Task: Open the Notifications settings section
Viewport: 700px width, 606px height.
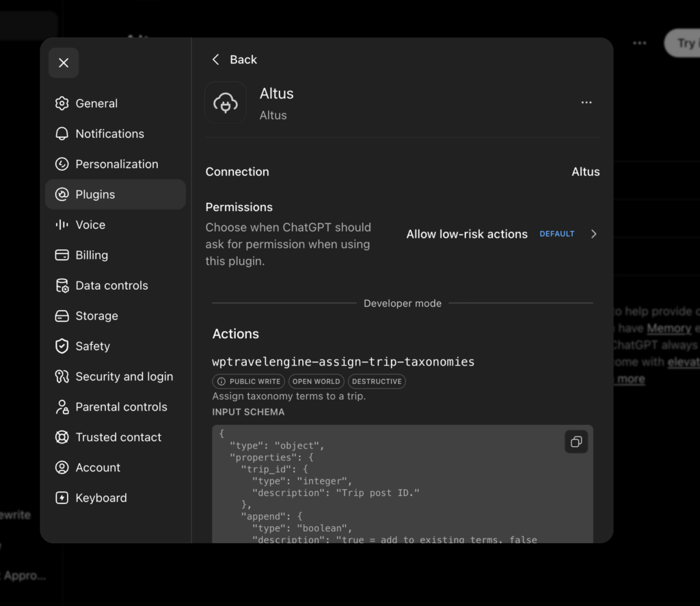Action: click(115, 133)
